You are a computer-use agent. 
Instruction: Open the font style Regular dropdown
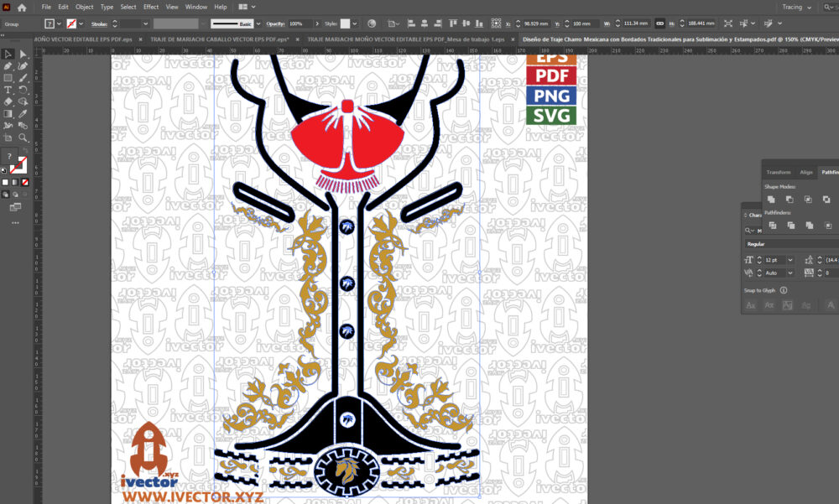(791, 244)
